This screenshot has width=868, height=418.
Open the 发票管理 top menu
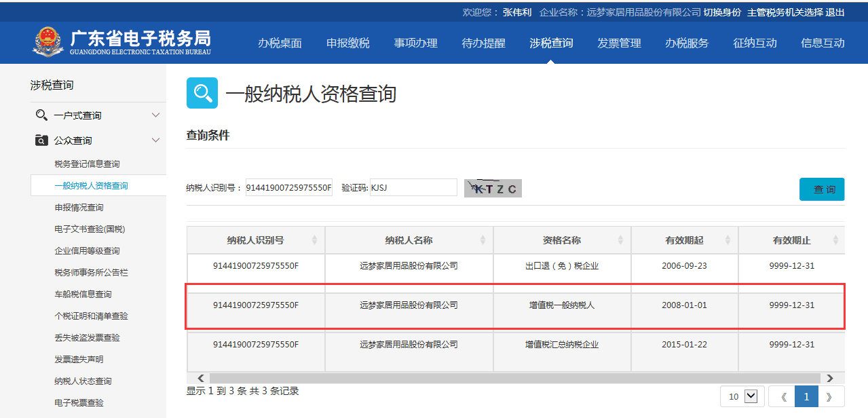[x=619, y=43]
